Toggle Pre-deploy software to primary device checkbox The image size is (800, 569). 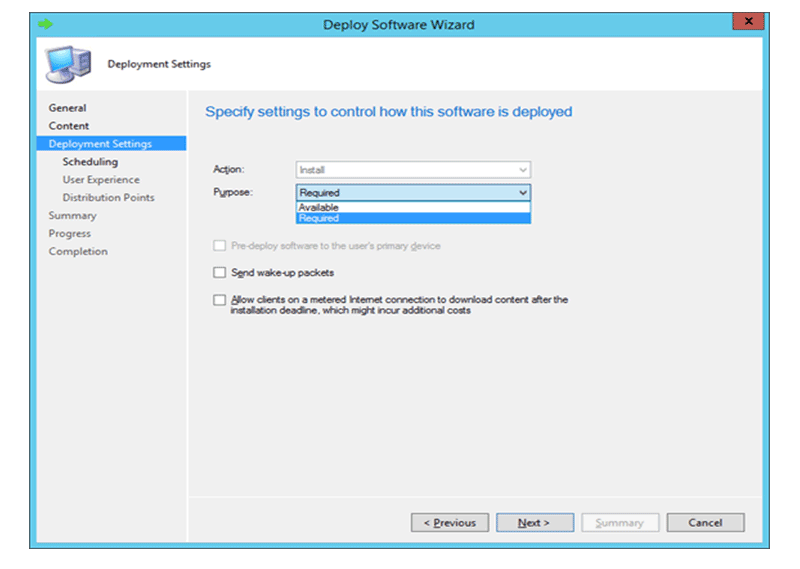click(219, 245)
